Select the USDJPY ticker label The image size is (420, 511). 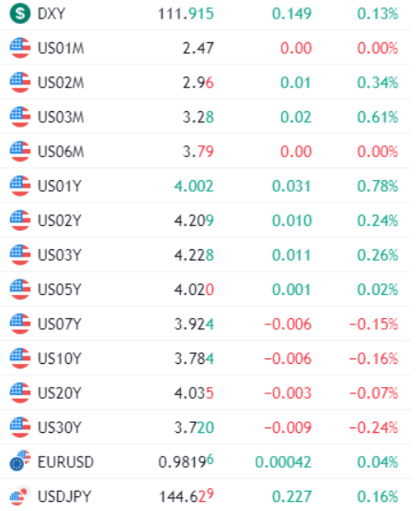64,496
